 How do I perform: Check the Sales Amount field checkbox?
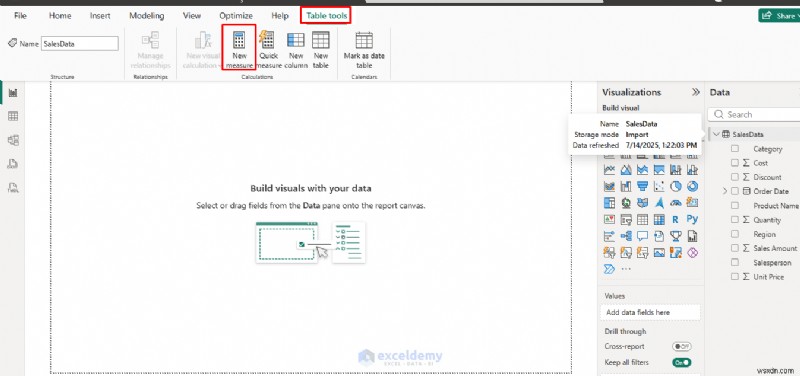pyautogui.click(x=735, y=248)
